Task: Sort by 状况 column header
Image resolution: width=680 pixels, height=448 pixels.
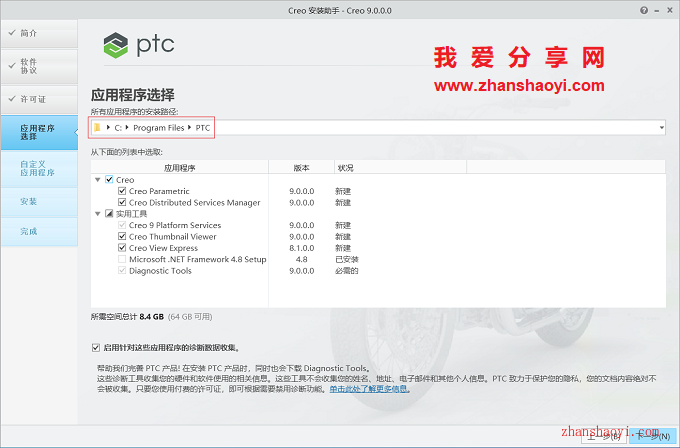Action: pyautogui.click(x=400, y=167)
